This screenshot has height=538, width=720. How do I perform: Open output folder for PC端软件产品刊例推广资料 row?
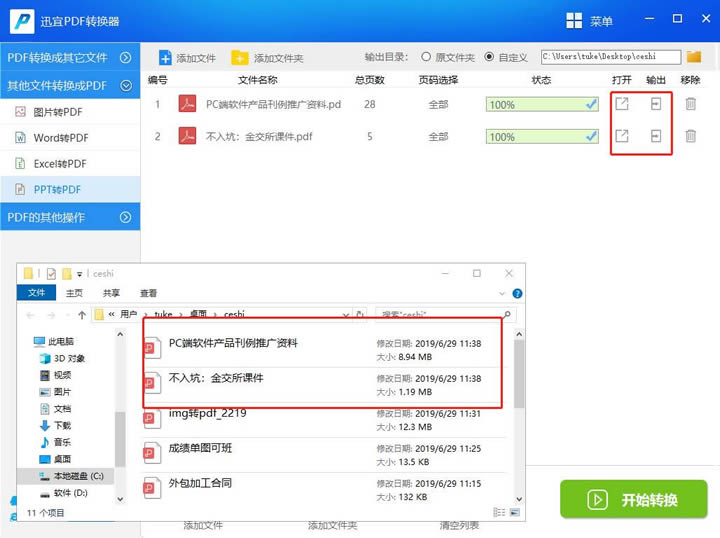click(x=656, y=104)
